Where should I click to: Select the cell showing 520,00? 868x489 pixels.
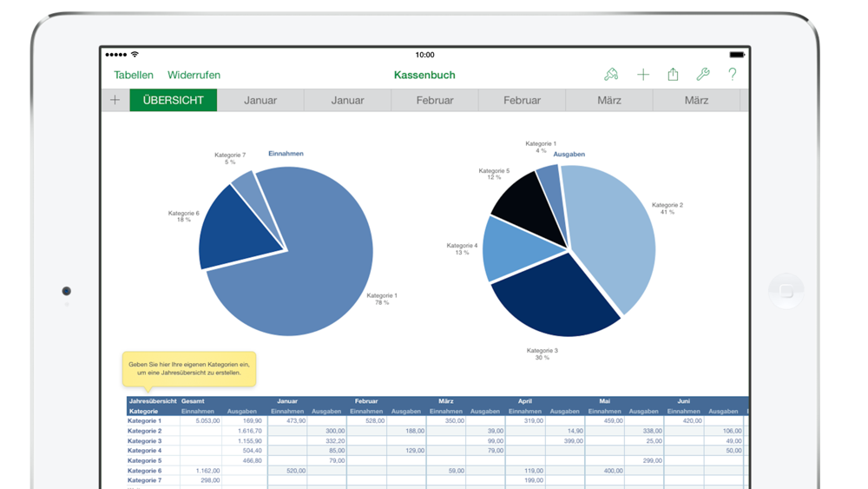point(288,471)
